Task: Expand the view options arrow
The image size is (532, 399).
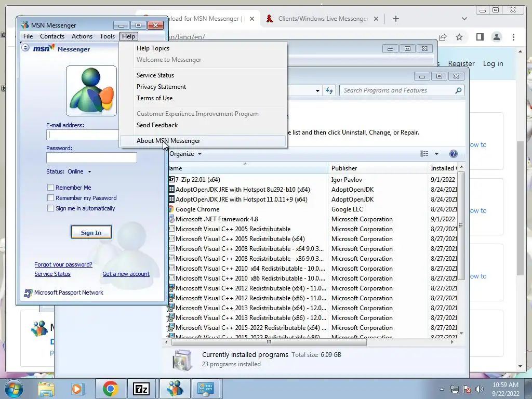Action: pos(436,154)
